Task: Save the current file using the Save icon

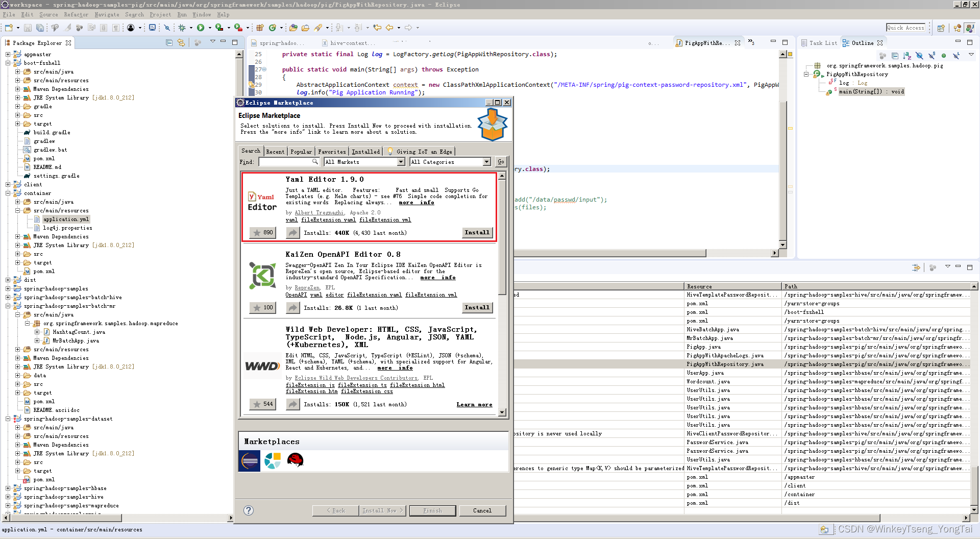Action: tap(27, 28)
